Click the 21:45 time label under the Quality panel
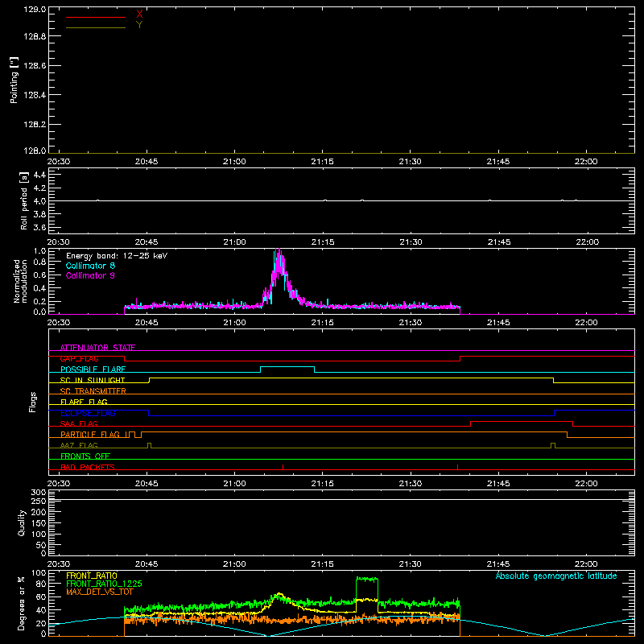This screenshot has width=644, height=644. [498, 564]
